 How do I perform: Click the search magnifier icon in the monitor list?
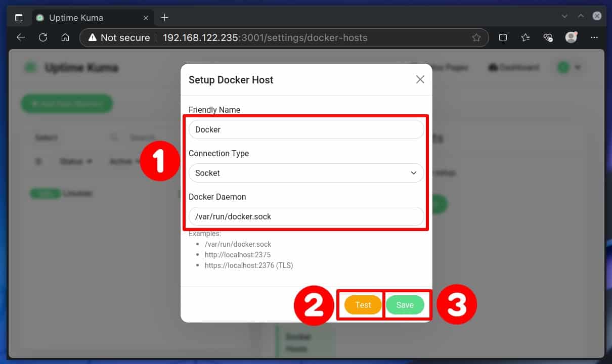click(x=114, y=137)
